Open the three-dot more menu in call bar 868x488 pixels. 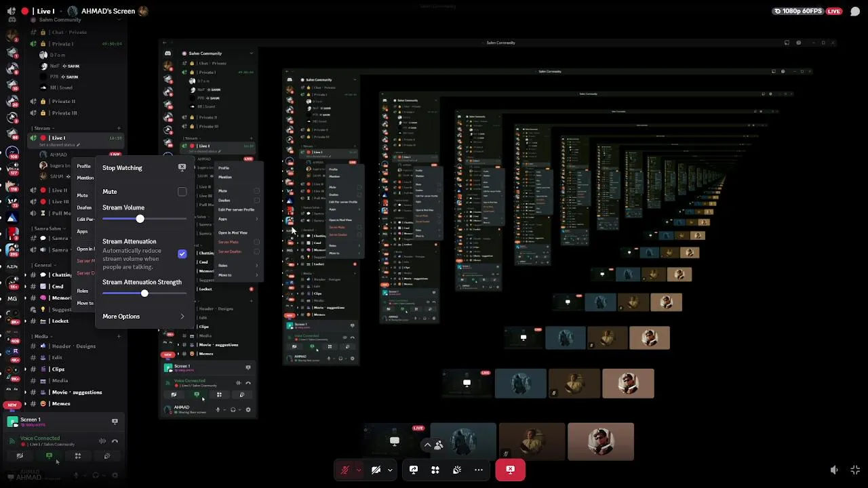click(x=479, y=470)
